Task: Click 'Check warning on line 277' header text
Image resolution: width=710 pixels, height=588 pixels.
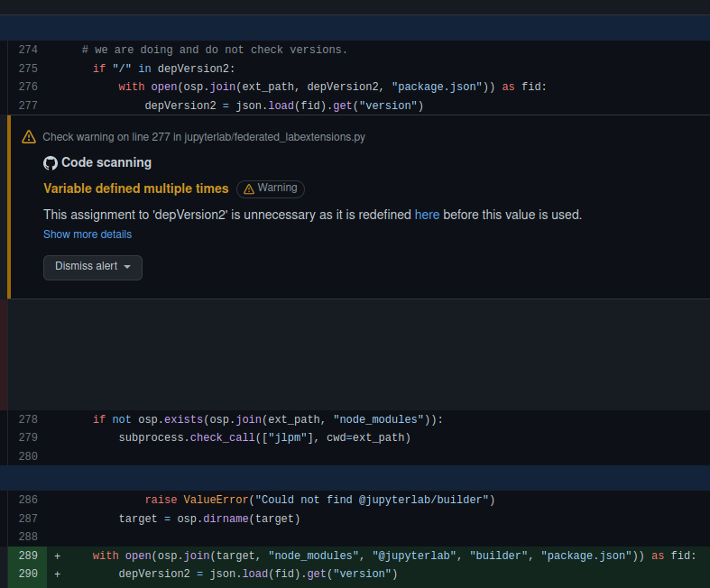Action: pyautogui.click(x=204, y=137)
